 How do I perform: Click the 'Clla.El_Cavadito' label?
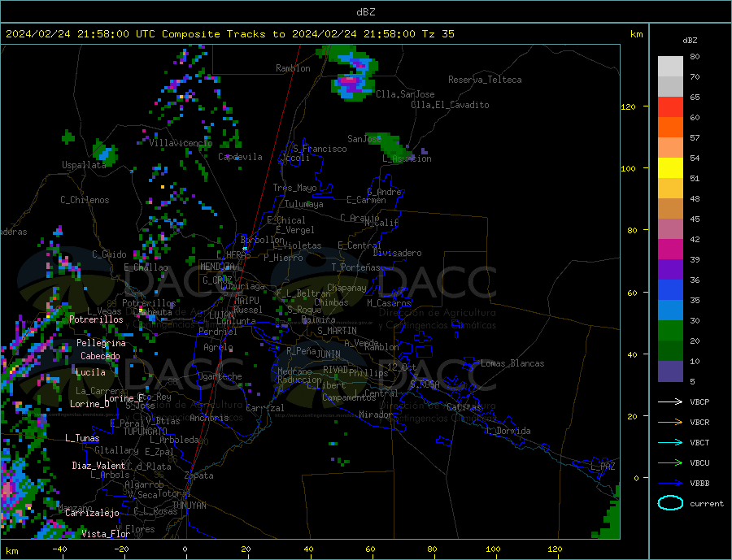tap(450, 105)
